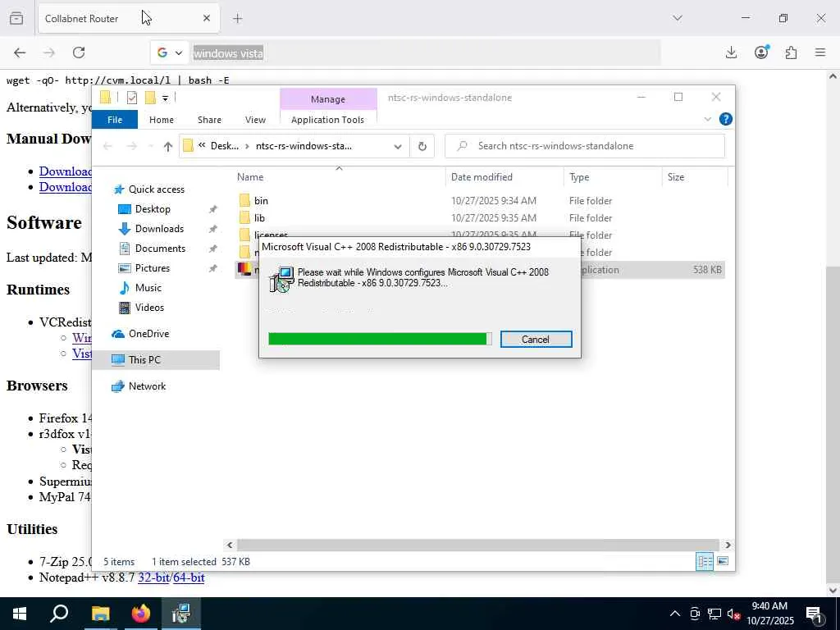Open Documents in the navigation pane
Image resolution: width=840 pixels, height=630 pixels.
[160, 249]
